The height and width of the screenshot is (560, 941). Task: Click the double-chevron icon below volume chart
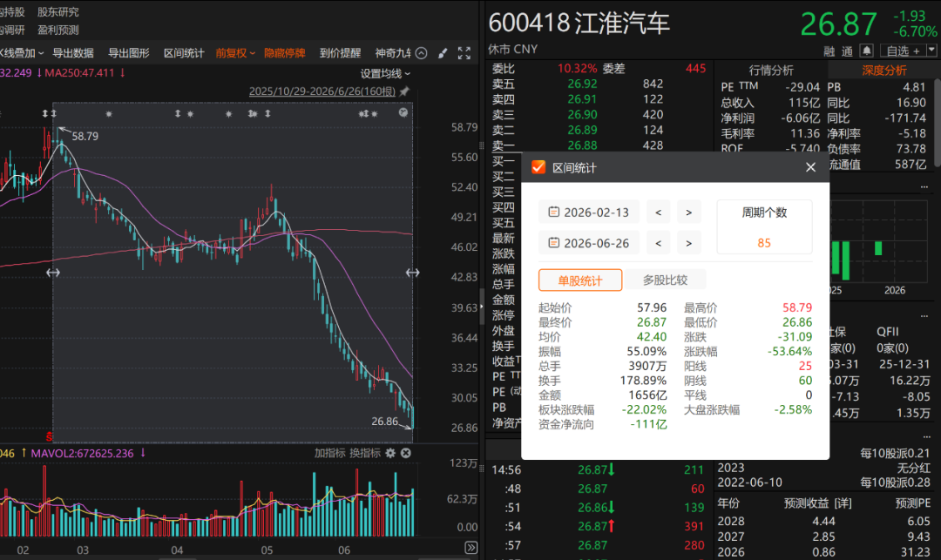[471, 548]
